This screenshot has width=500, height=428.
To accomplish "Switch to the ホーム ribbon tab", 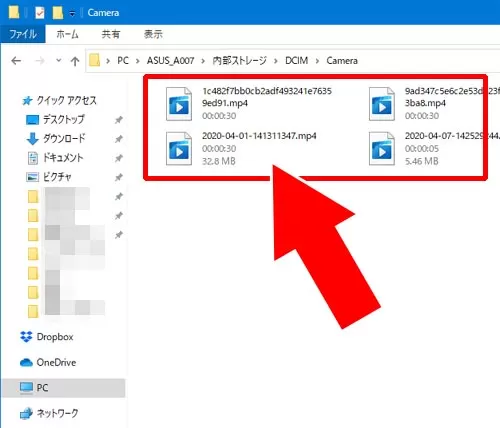I will click(67, 34).
